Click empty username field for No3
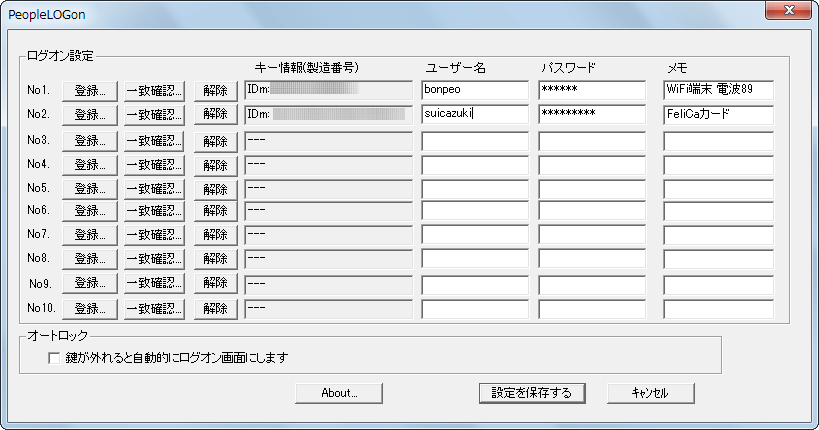 pos(475,141)
